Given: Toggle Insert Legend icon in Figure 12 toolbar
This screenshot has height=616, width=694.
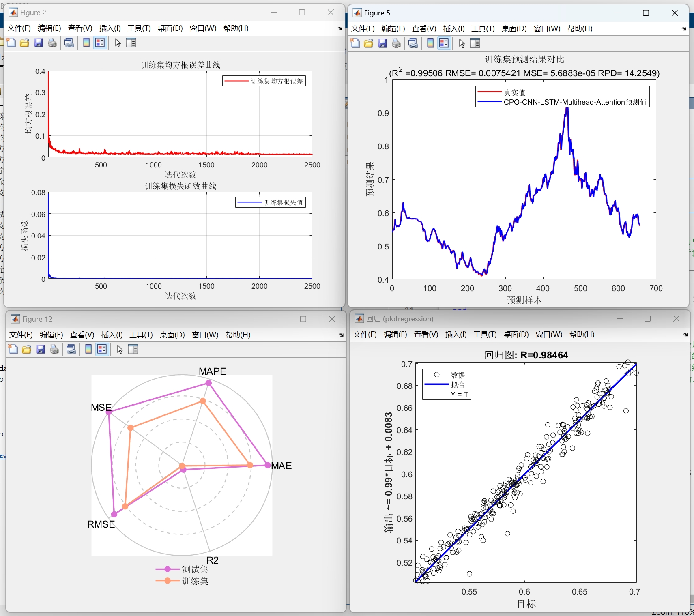Looking at the screenshot, I should coord(102,349).
